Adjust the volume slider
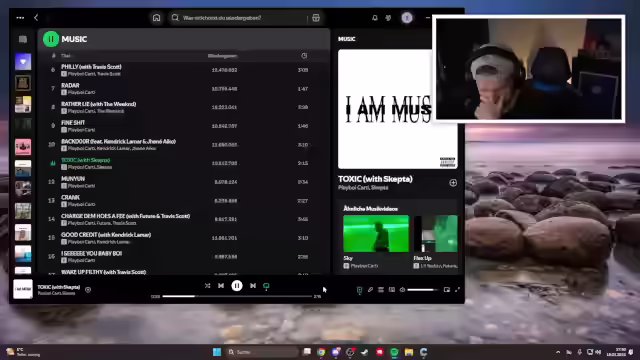Screen dimensions: 640x360 [x=422, y=290]
